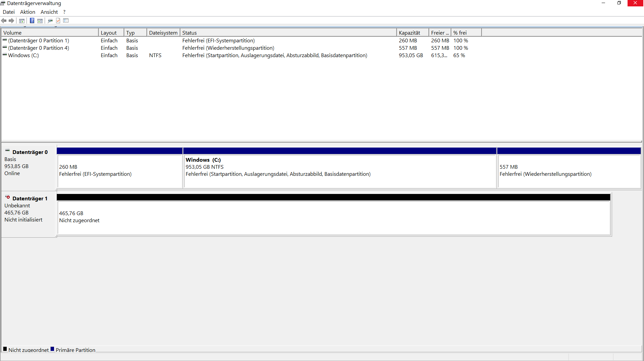This screenshot has width=644, height=361.
Task: Click the Forward arrow toolbar icon
Action: pos(11,21)
